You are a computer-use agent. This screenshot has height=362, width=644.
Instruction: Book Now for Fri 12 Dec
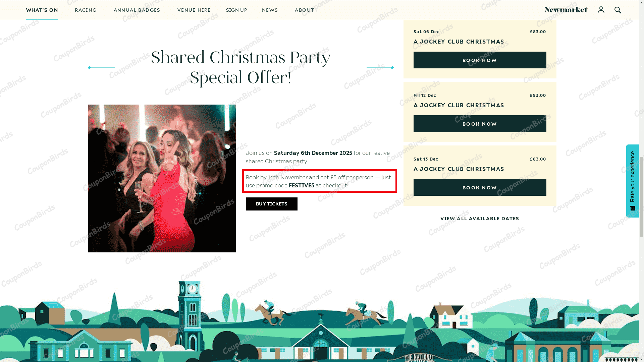480,124
